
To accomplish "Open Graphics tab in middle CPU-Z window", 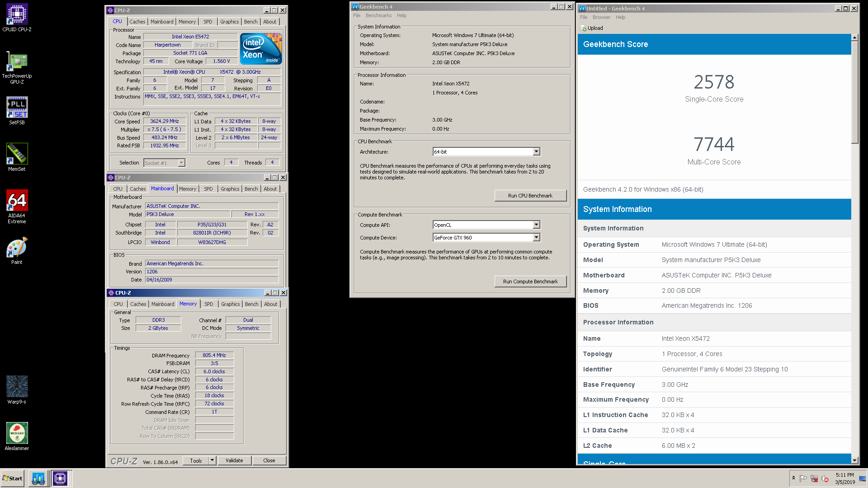I will coord(230,189).
